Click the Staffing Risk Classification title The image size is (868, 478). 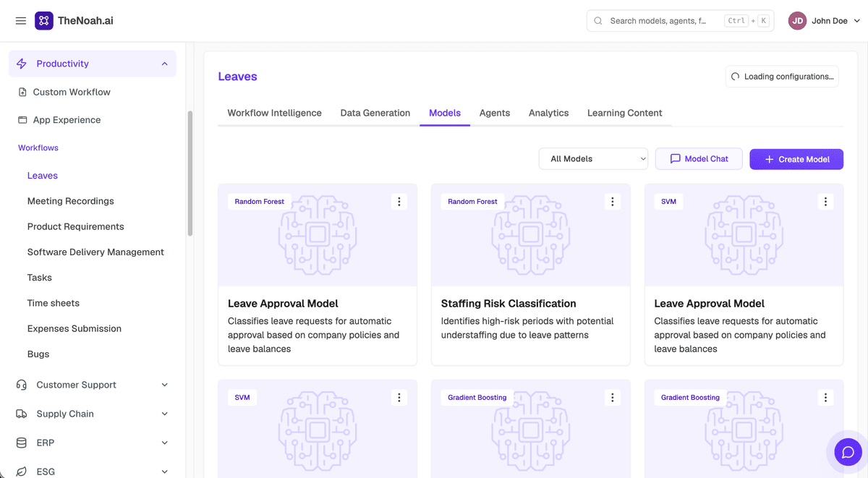pos(509,304)
